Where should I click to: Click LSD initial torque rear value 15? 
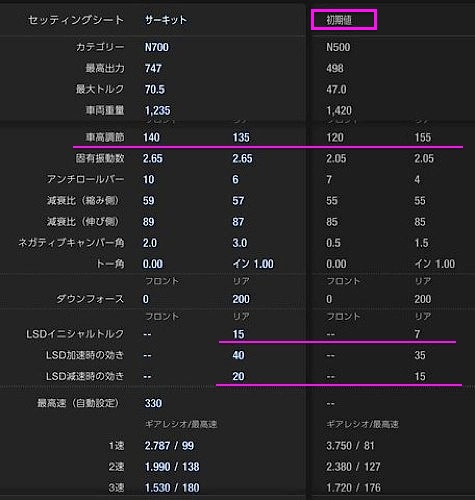238,334
